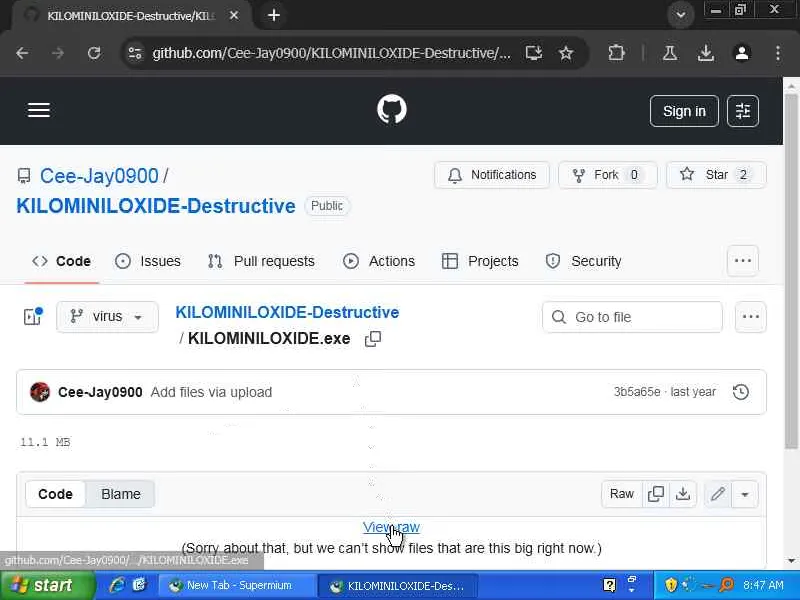Open the Windows start button
800x600 pixels.
click(x=47, y=585)
